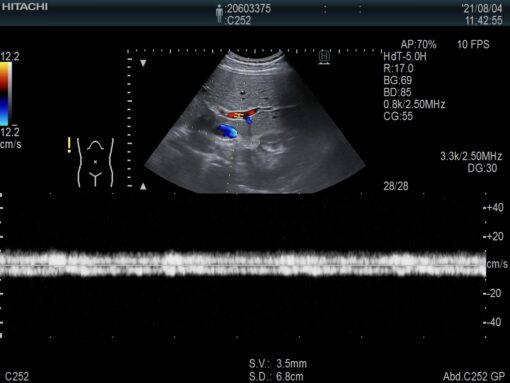Click patient ID 20603375
Image resolution: width=510 pixels, height=383 pixels.
click(248, 8)
